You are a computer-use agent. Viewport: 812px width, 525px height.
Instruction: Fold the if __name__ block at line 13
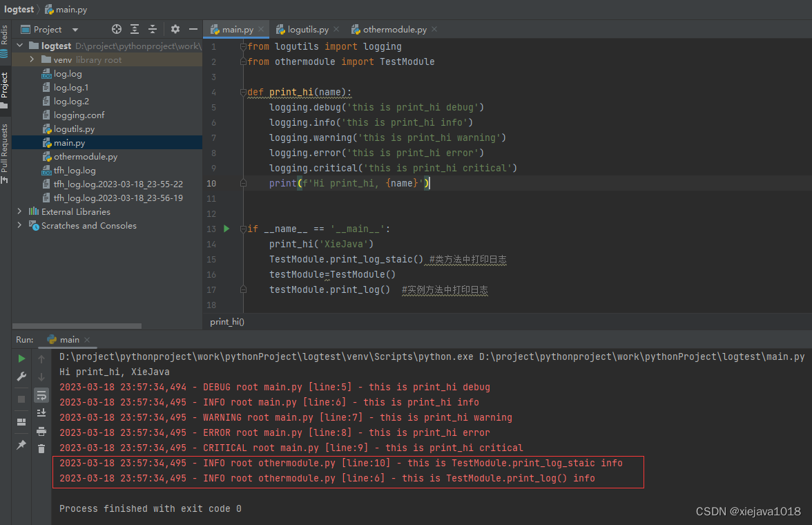coord(243,229)
